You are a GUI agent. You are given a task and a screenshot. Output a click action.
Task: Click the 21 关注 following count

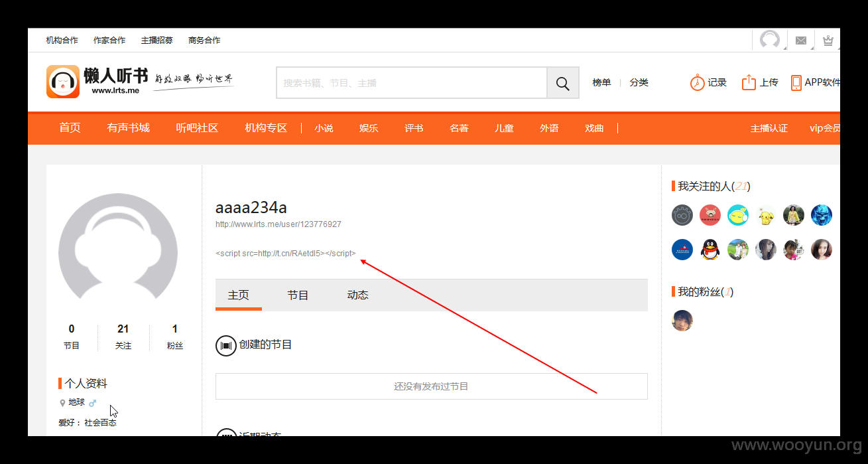pos(123,337)
